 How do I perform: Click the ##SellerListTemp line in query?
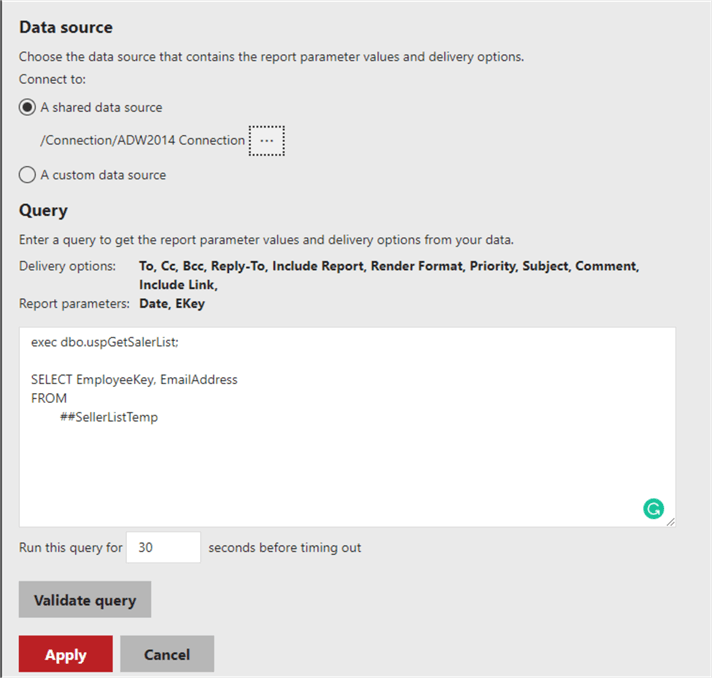click(109, 417)
